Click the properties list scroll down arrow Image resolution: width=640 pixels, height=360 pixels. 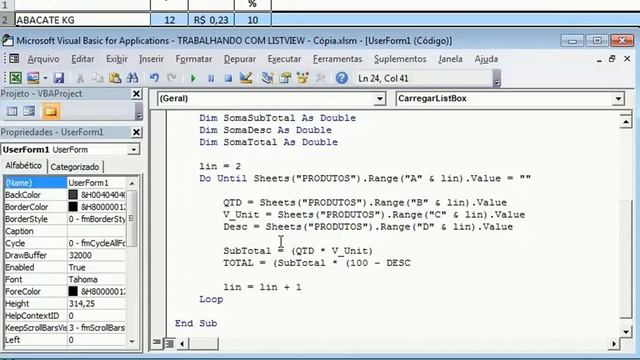click(x=132, y=341)
